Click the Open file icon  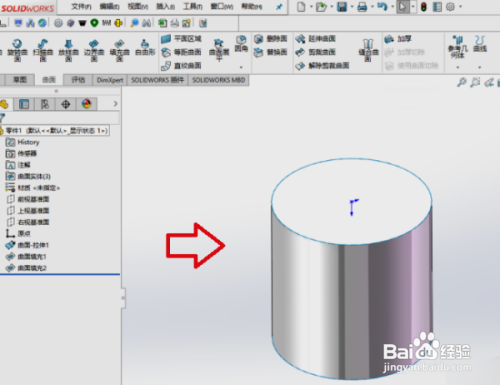click(x=321, y=7)
